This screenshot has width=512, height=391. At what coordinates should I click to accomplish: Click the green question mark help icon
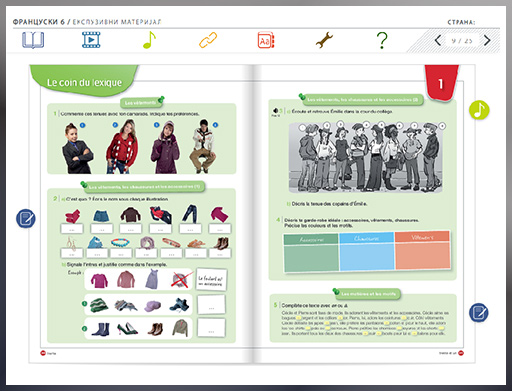[x=382, y=40]
